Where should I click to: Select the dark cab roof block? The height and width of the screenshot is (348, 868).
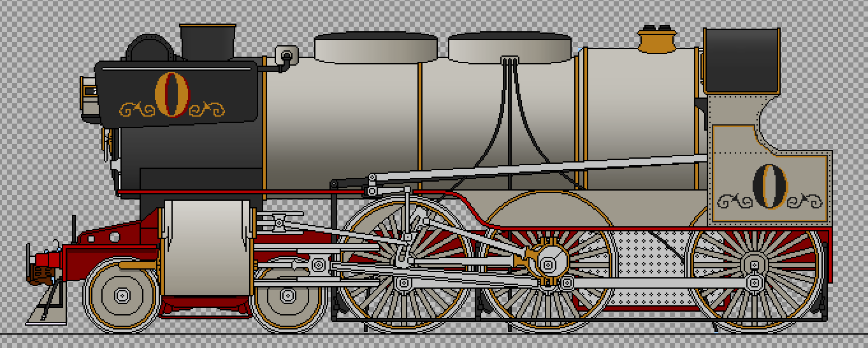click(742, 61)
